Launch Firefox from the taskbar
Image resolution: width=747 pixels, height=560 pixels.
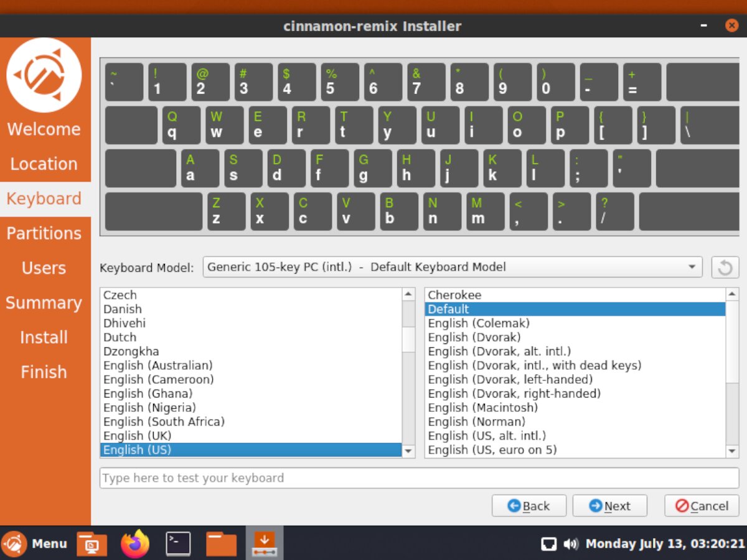[134, 543]
